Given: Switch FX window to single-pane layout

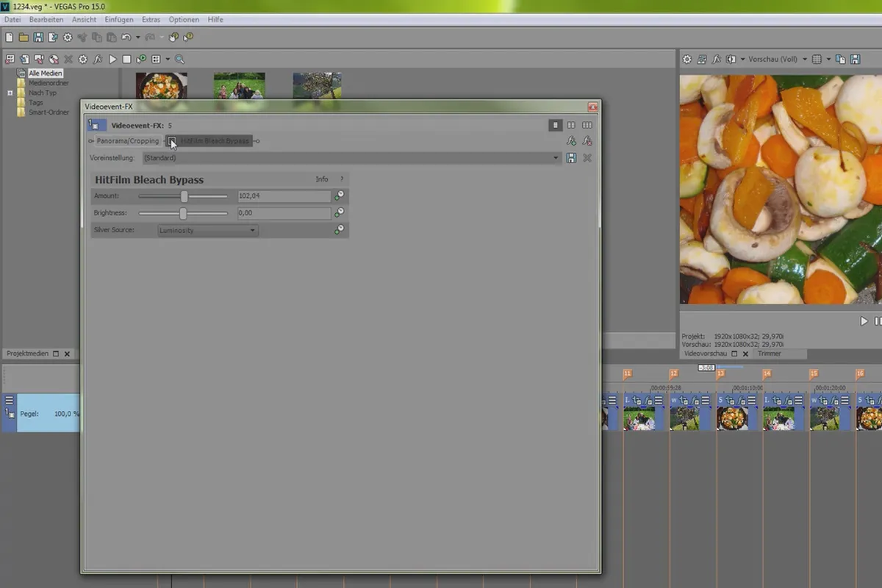Looking at the screenshot, I should [556, 125].
